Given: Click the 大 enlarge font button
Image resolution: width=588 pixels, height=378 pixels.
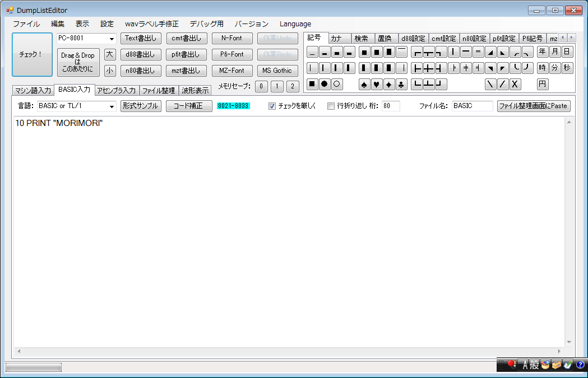Looking at the screenshot, I should [109, 54].
